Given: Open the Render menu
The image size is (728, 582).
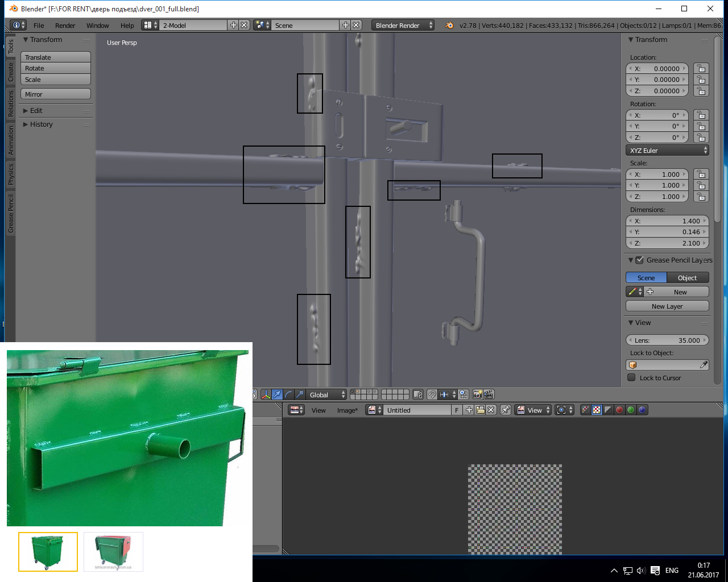Looking at the screenshot, I should point(65,26).
